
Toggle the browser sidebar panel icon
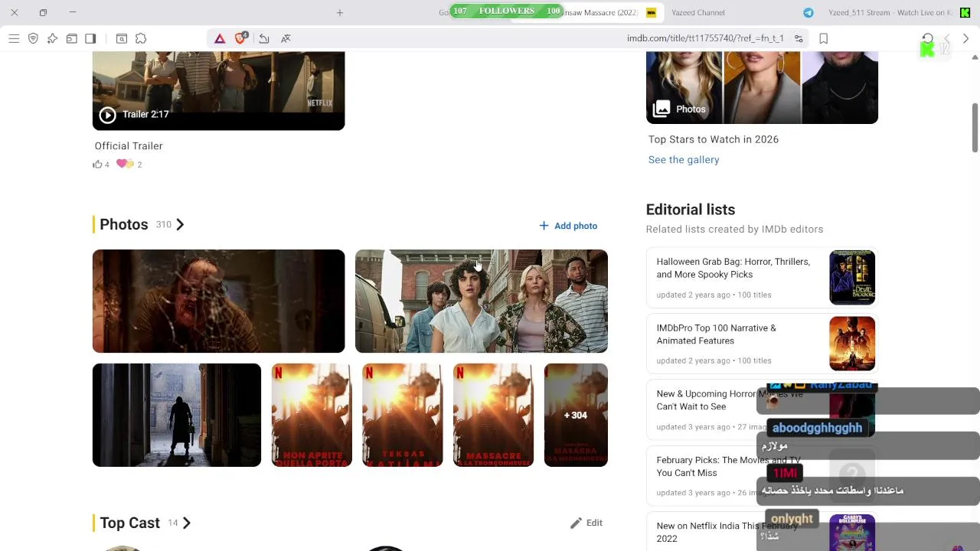[x=90, y=38]
